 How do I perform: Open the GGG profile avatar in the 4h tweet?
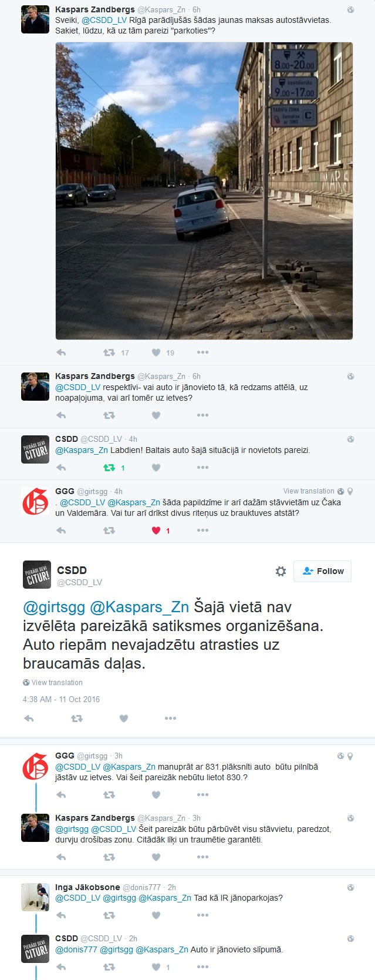click(35, 501)
